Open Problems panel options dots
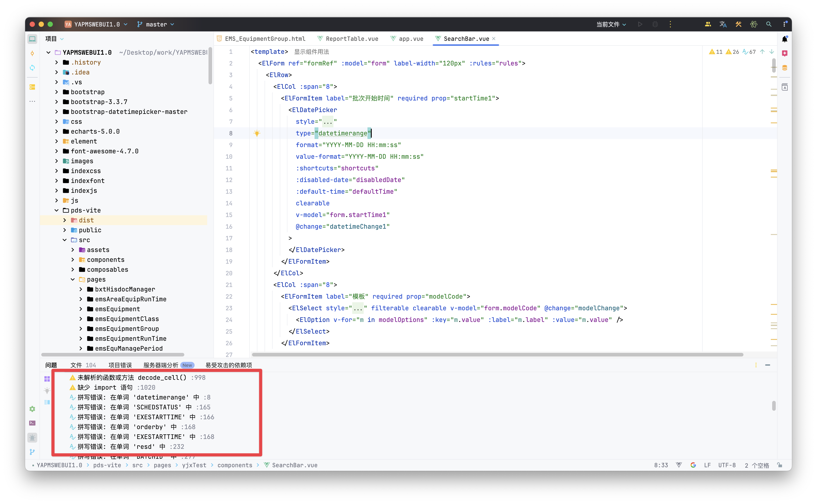This screenshot has width=817, height=504. [756, 365]
